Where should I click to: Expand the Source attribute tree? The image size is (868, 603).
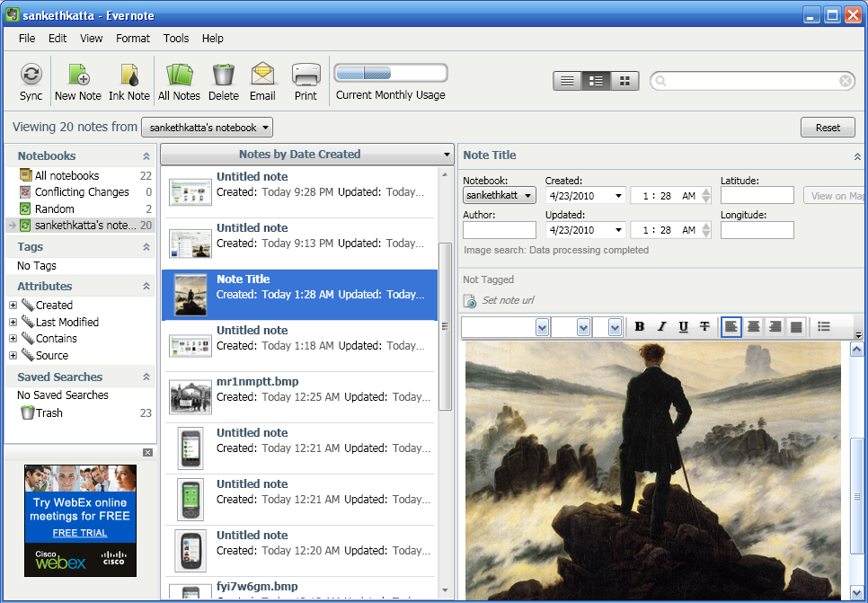point(13,356)
